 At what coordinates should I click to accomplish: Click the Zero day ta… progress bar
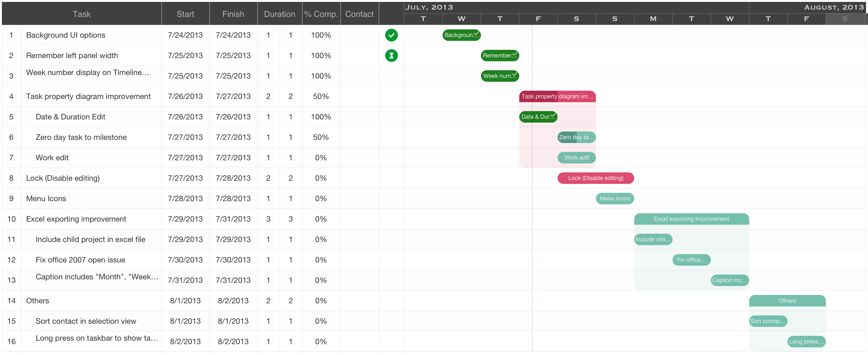coord(576,137)
